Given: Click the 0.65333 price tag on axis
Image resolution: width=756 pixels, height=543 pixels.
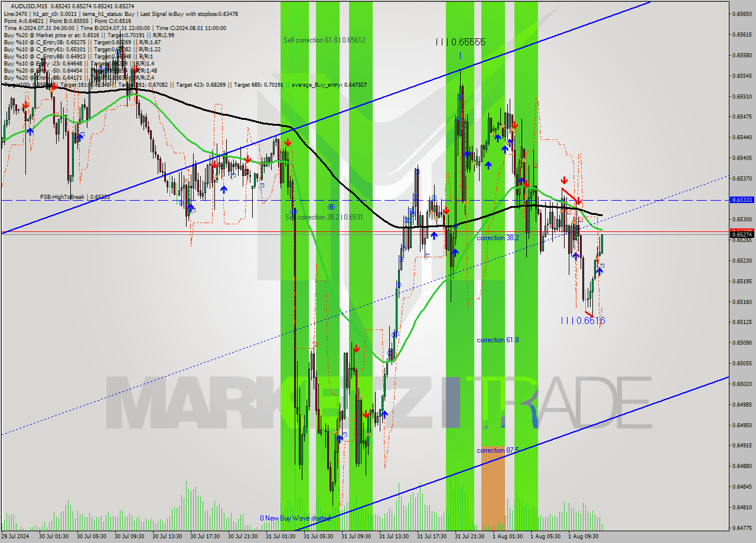Looking at the screenshot, I should (x=742, y=200).
